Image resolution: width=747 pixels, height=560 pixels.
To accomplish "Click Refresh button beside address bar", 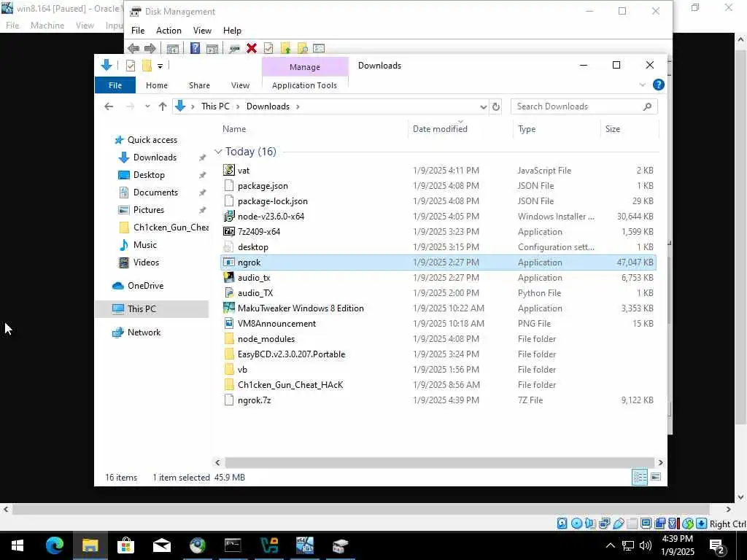I will coord(496,106).
